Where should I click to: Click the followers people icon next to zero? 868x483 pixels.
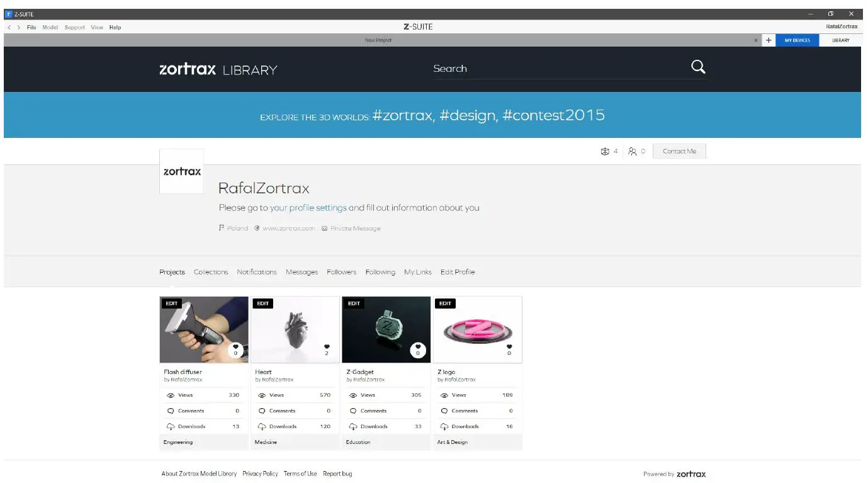pyautogui.click(x=631, y=151)
